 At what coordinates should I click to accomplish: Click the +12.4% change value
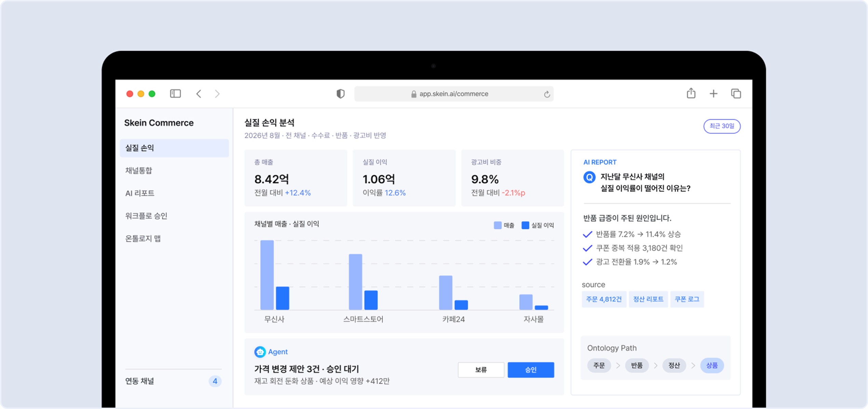pyautogui.click(x=298, y=193)
